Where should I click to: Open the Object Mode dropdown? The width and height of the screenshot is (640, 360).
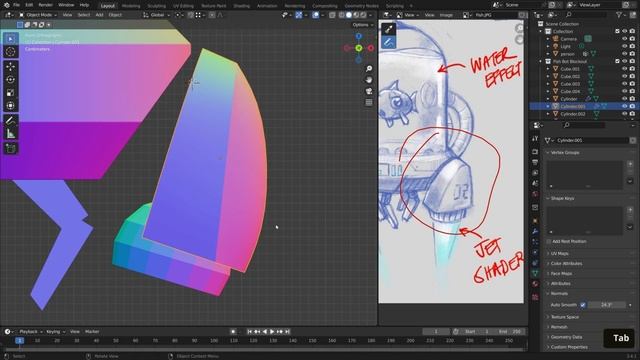[38, 15]
